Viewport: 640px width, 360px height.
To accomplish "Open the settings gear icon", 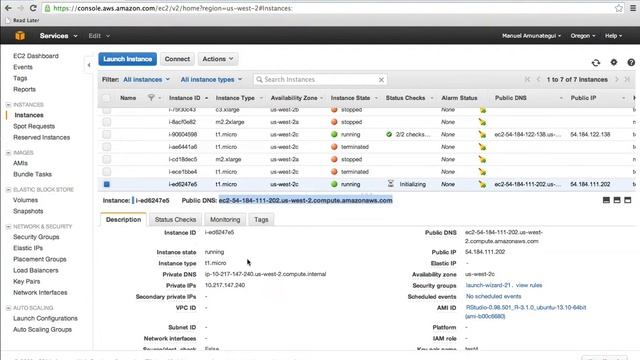I will 613,62.
